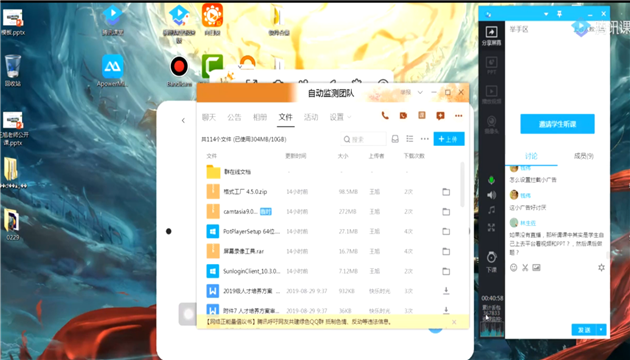Turn on the 摄像头 camera icon
630x360 pixels.
tap(491, 124)
